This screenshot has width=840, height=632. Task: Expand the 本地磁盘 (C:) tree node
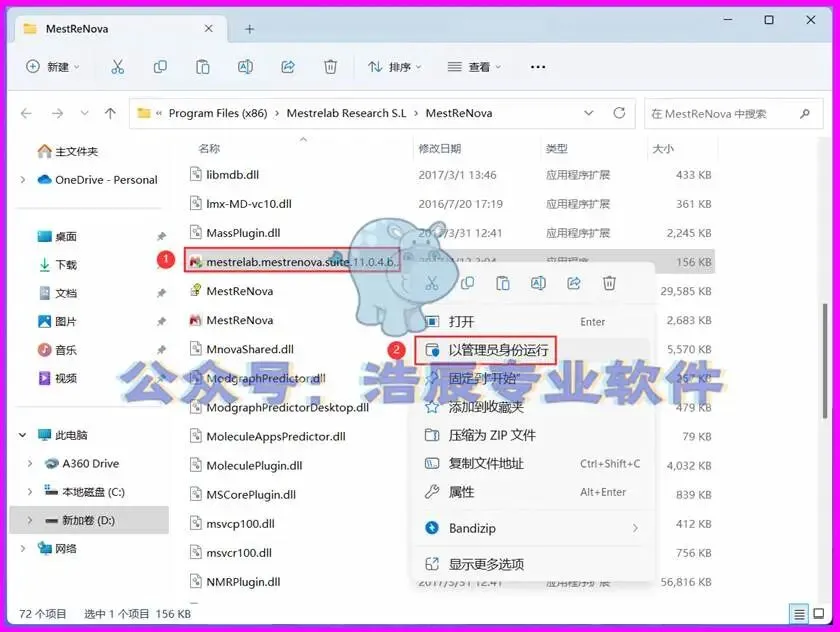click(30, 492)
